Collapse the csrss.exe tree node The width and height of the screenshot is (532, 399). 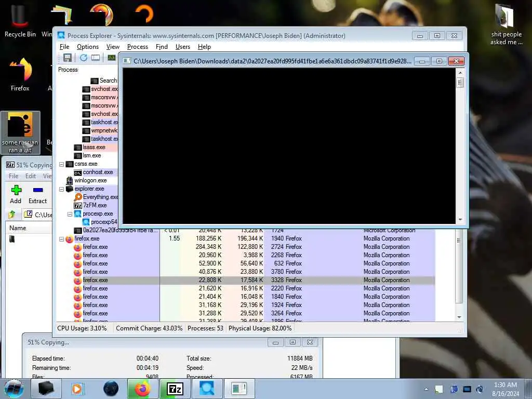[x=61, y=164]
